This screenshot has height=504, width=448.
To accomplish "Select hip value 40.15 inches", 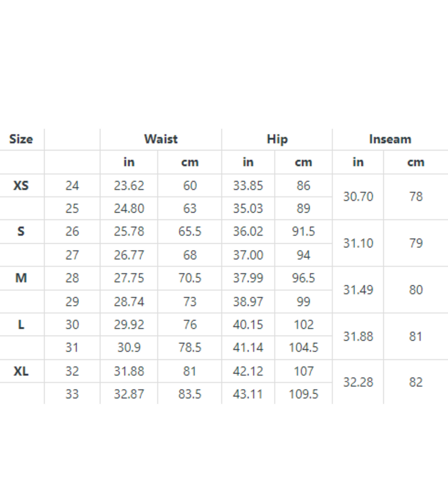I will (248, 325).
